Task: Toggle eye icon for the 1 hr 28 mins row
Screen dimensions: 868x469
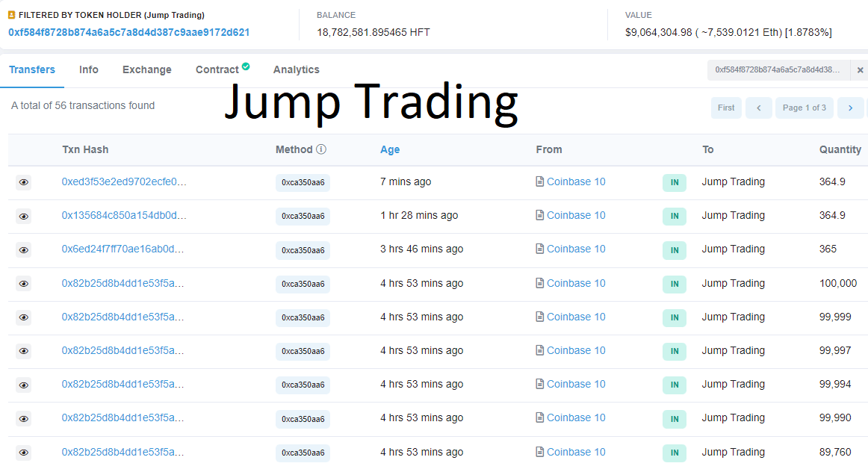Action: [x=23, y=216]
